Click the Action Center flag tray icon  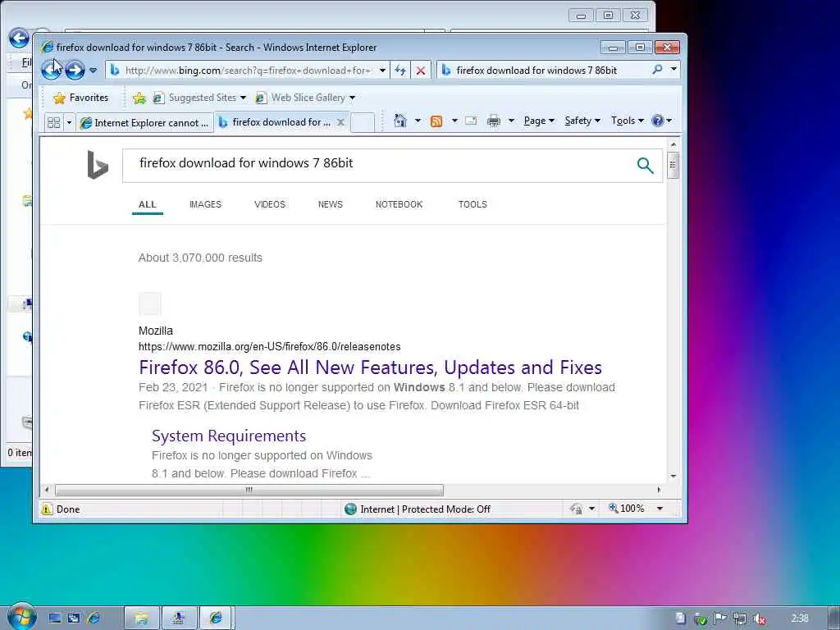(720, 619)
